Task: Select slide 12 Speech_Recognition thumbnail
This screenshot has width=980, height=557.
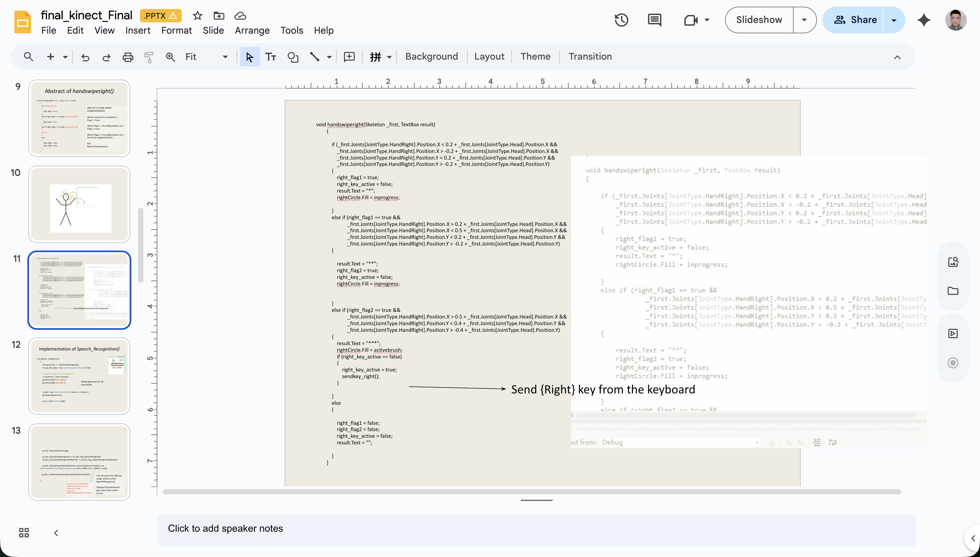Action: pyautogui.click(x=79, y=376)
